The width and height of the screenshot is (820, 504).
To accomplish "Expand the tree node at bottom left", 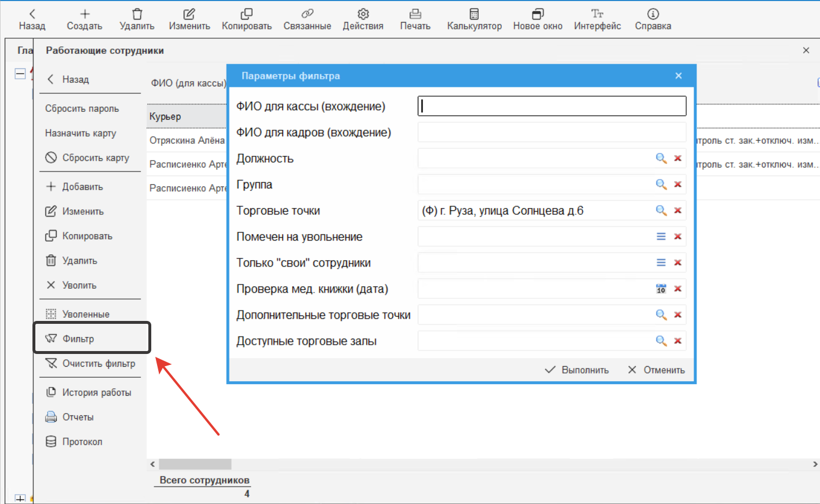I will tap(20, 498).
